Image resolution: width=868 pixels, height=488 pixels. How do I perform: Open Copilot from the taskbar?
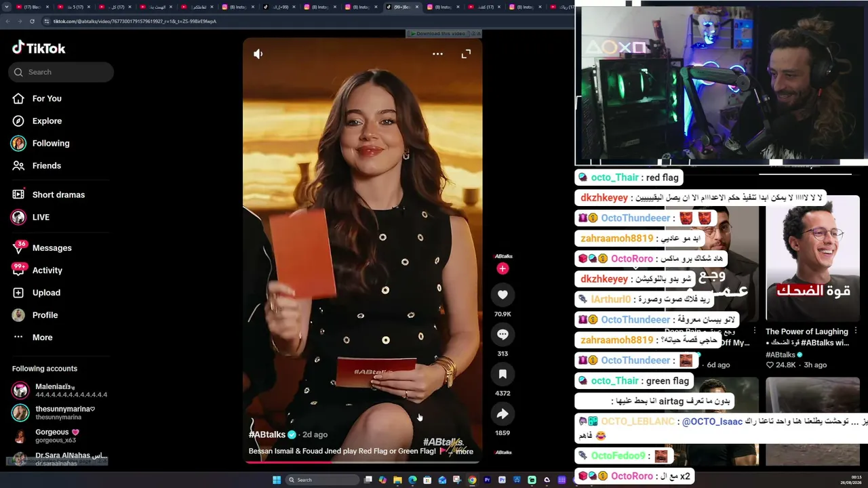click(x=382, y=480)
